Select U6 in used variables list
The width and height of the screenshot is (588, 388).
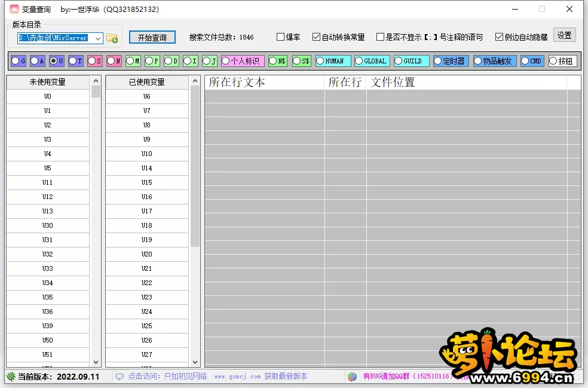point(146,96)
